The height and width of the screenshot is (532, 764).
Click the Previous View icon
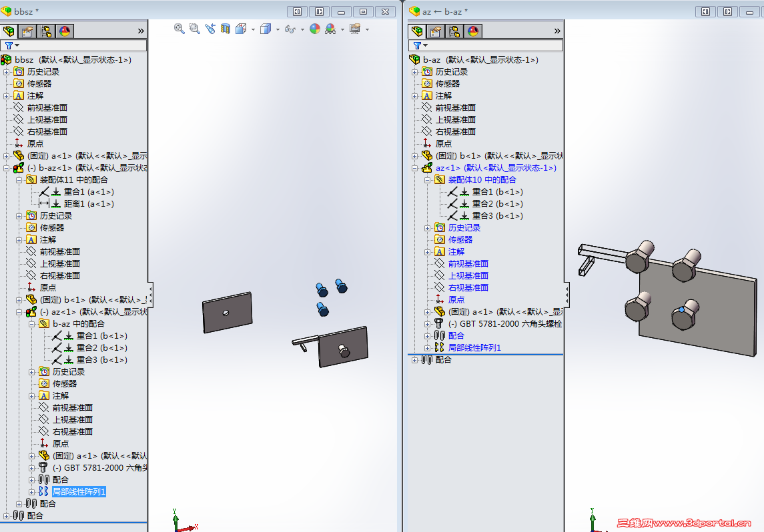[x=210, y=29]
